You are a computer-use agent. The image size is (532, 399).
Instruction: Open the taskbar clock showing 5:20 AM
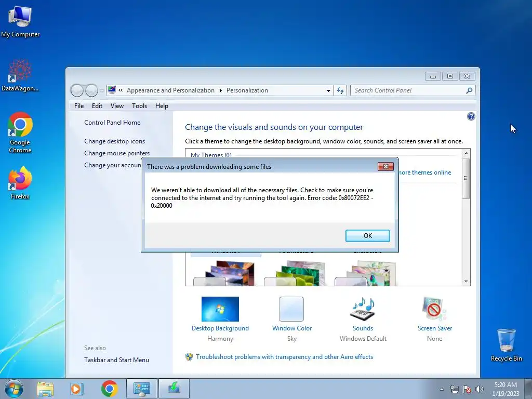506,389
